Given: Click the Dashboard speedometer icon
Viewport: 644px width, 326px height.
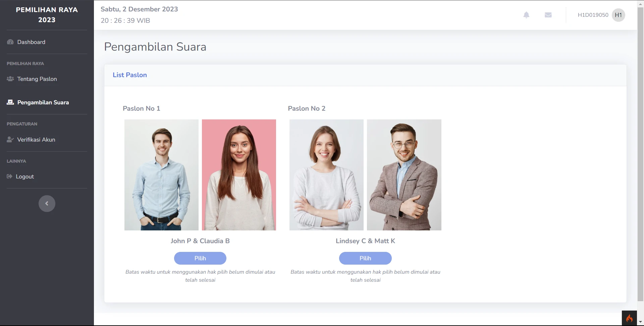Looking at the screenshot, I should (10, 42).
